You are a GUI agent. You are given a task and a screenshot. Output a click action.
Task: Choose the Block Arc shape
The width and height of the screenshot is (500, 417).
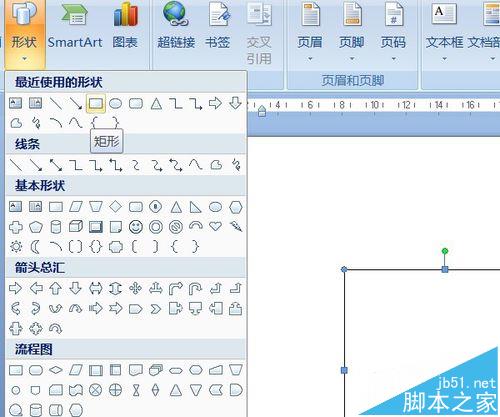point(196,226)
